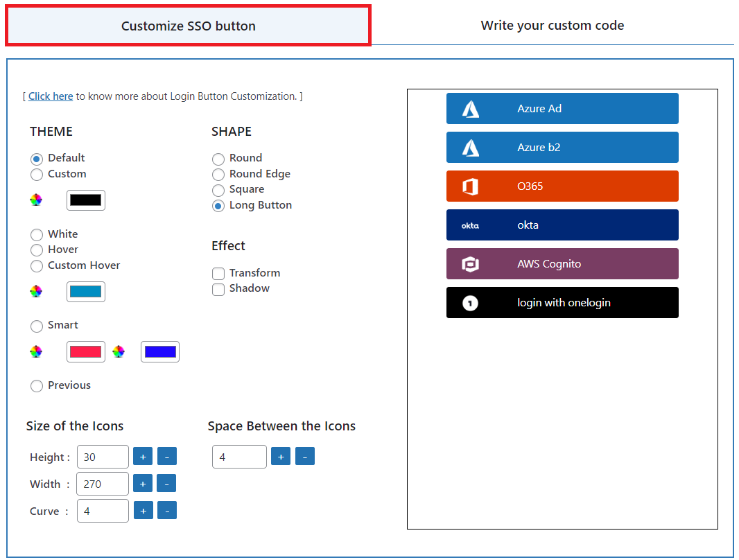Image resolution: width=739 pixels, height=560 pixels.
Task: Decrease Space Between the Icons with minus
Action: point(305,456)
